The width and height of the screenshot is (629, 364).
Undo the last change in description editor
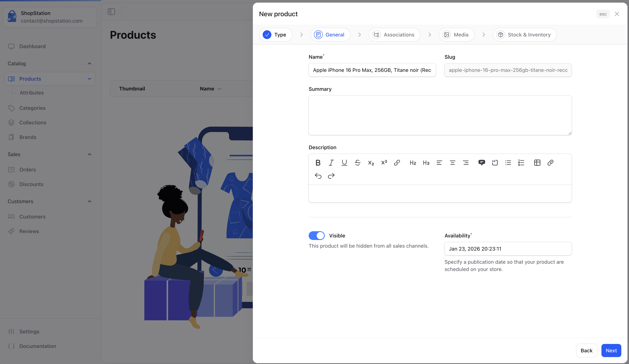click(318, 176)
